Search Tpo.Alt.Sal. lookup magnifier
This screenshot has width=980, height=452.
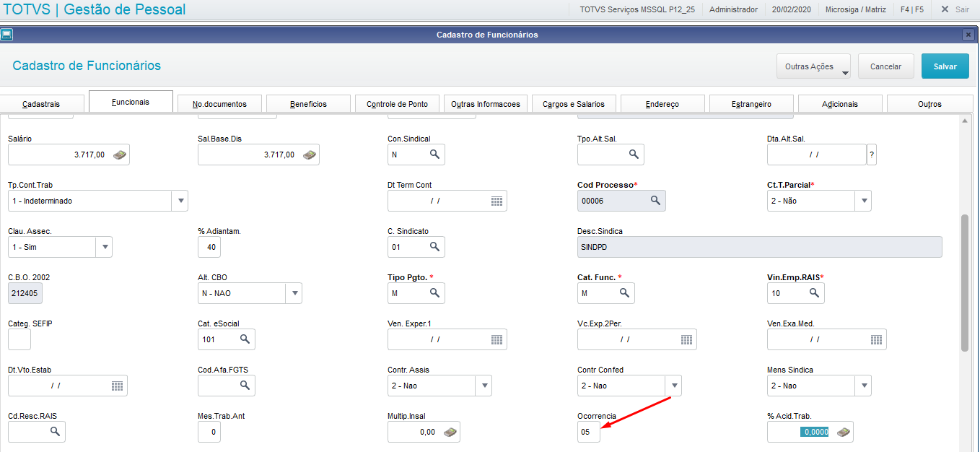(634, 155)
